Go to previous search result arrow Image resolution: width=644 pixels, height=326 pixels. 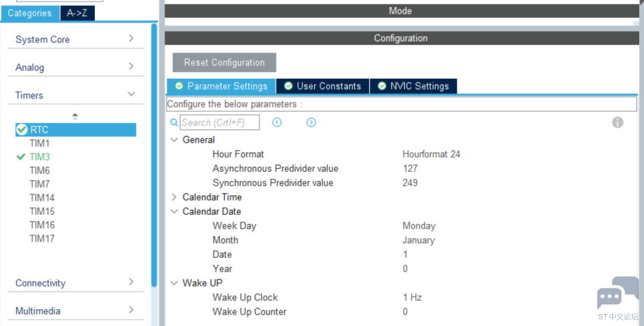click(277, 122)
